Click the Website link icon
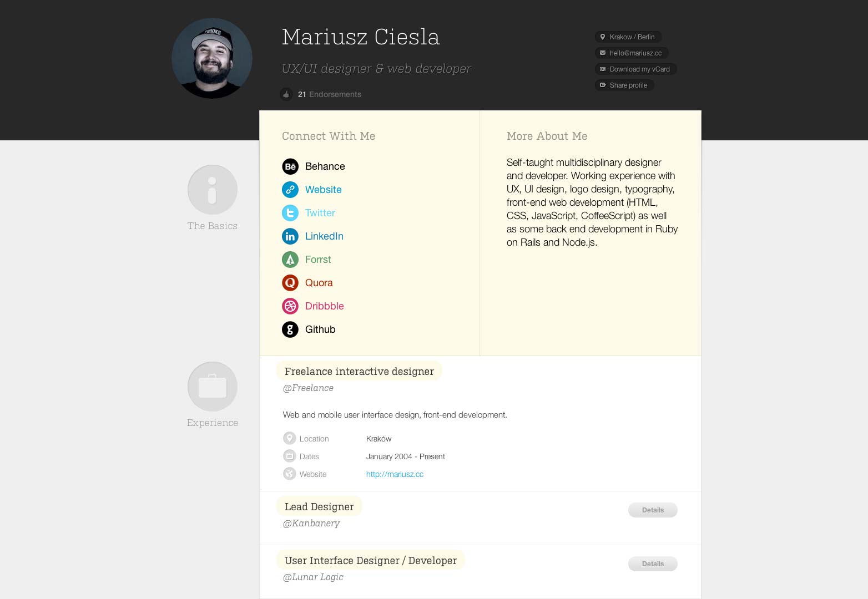The image size is (868, 599). [290, 190]
